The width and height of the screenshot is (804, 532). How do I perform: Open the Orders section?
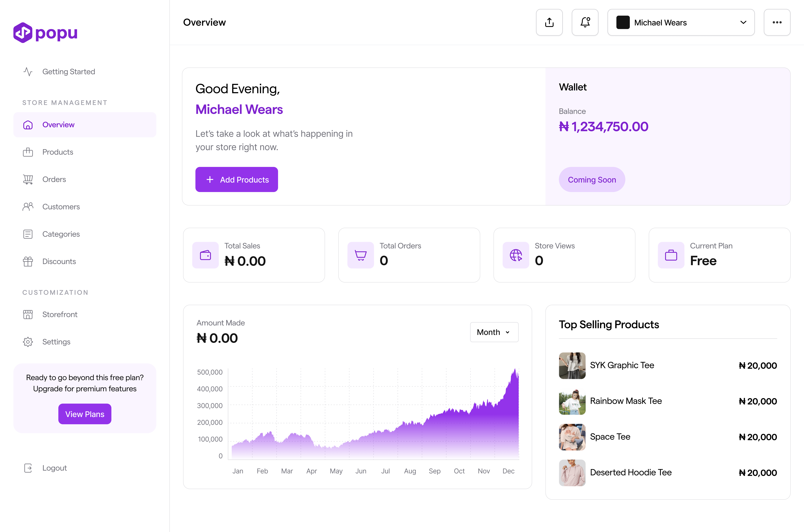click(85, 180)
